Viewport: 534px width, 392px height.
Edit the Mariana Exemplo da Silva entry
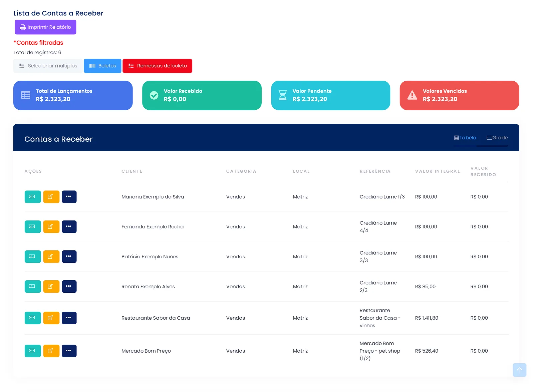coord(51,197)
